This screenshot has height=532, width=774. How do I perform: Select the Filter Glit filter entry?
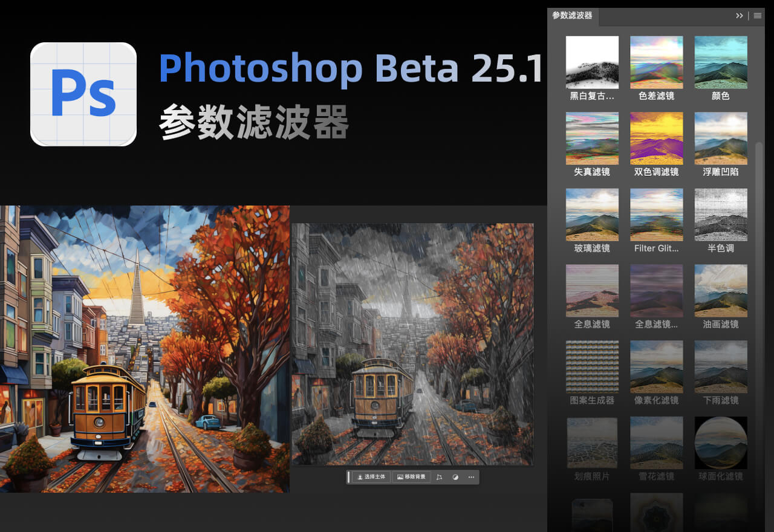click(x=657, y=215)
